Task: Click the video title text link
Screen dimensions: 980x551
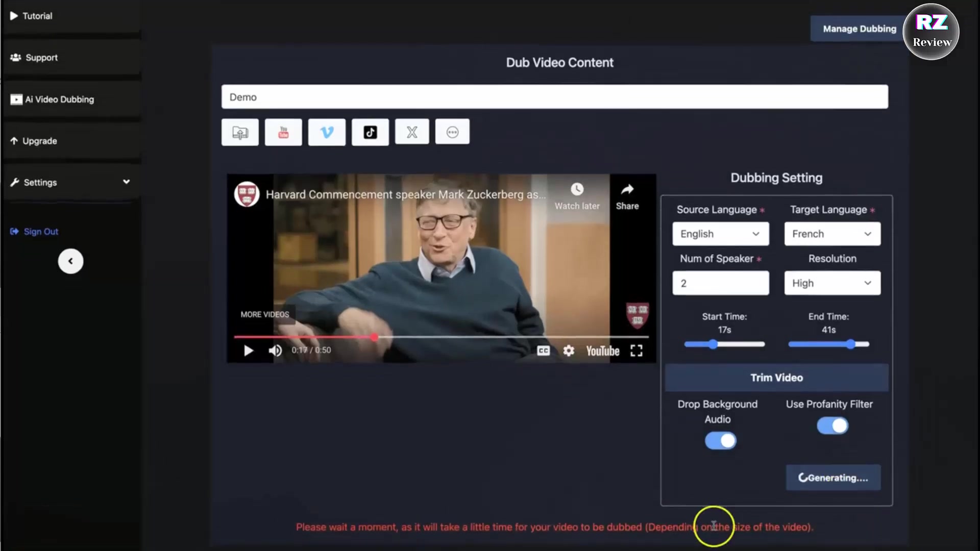Action: (406, 194)
